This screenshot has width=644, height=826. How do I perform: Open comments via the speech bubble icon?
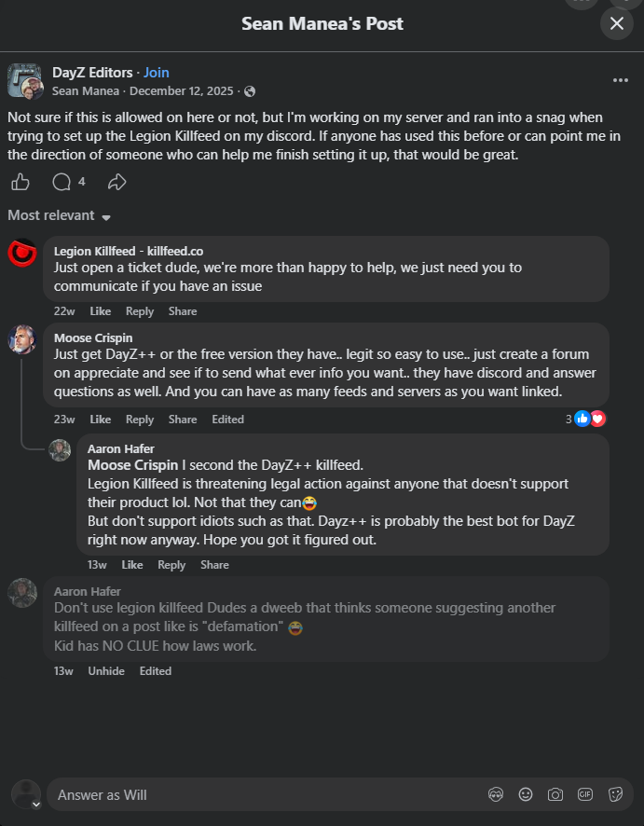pos(62,183)
